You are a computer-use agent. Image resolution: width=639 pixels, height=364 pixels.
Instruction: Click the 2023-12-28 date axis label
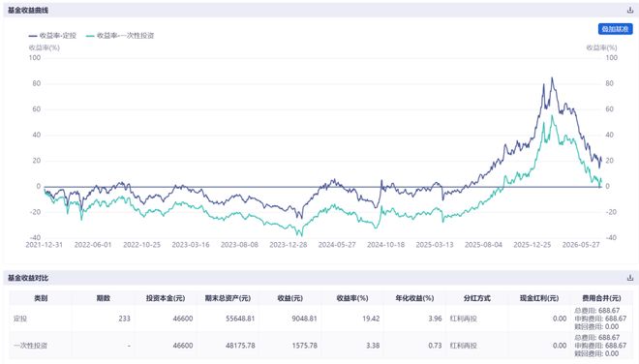289,245
